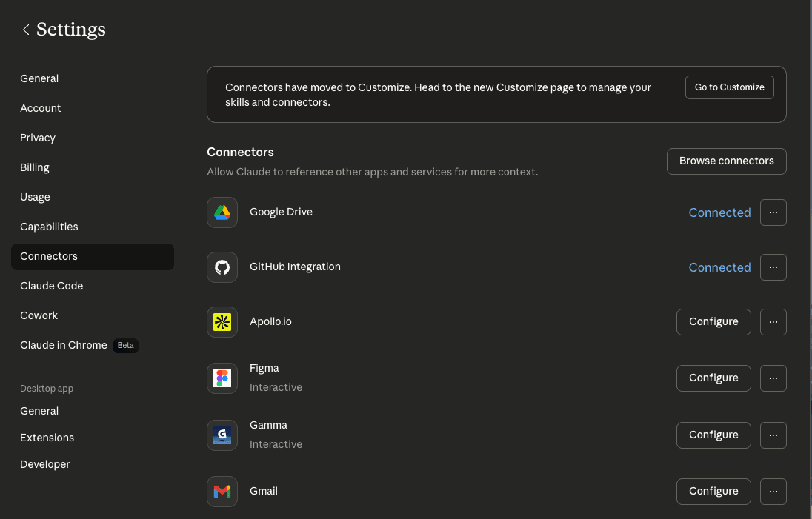Select Extensions under Desktop app

click(x=47, y=438)
